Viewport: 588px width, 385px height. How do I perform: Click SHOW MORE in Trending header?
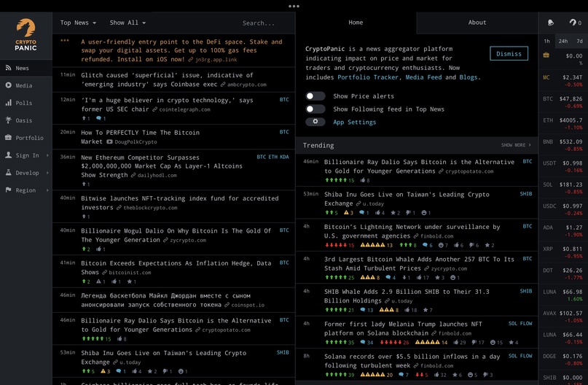[516, 145]
